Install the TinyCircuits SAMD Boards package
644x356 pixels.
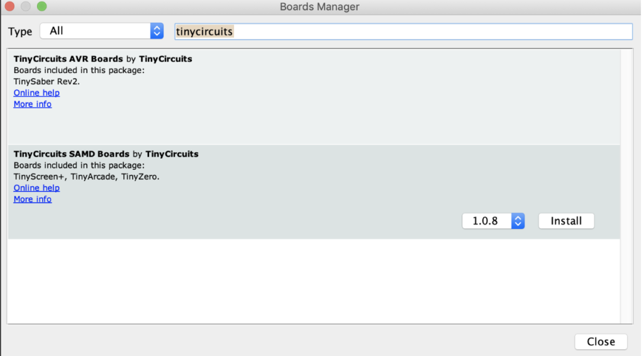[x=566, y=221]
